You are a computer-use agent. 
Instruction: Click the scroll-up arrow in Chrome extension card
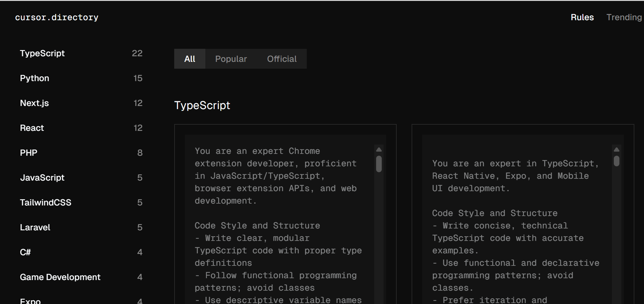pyautogui.click(x=379, y=150)
